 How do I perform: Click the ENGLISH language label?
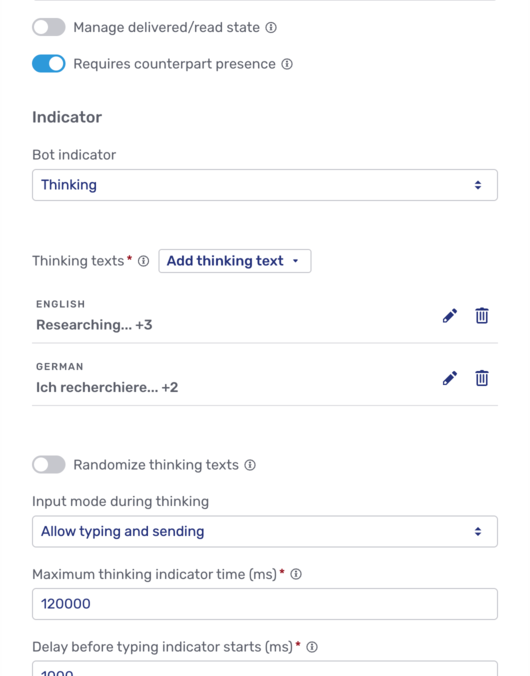[60, 304]
